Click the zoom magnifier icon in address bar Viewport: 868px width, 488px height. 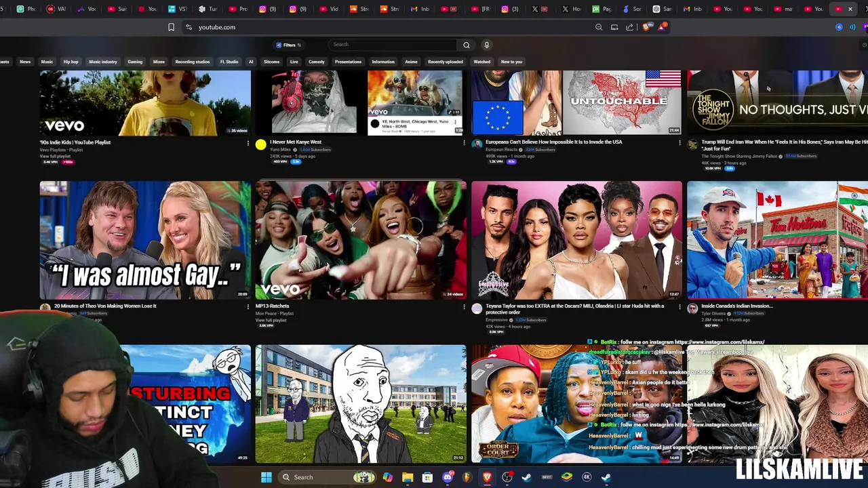click(x=599, y=27)
